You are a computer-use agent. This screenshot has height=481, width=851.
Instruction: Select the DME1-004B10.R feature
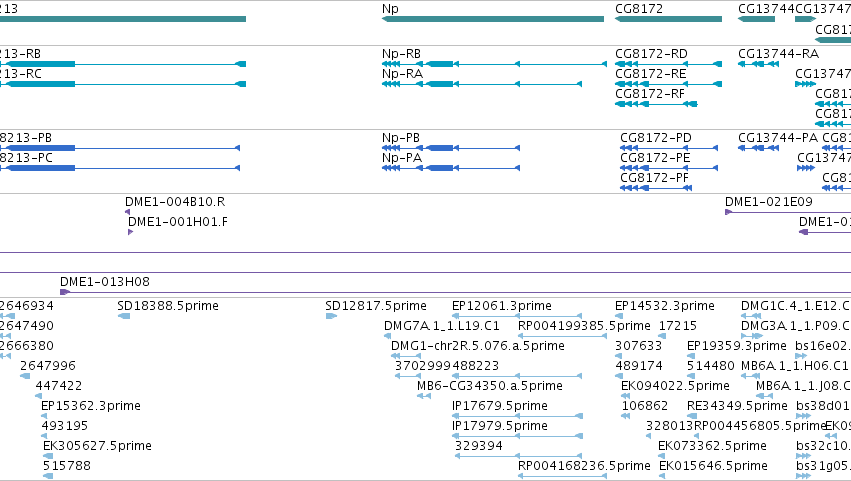coord(128,212)
